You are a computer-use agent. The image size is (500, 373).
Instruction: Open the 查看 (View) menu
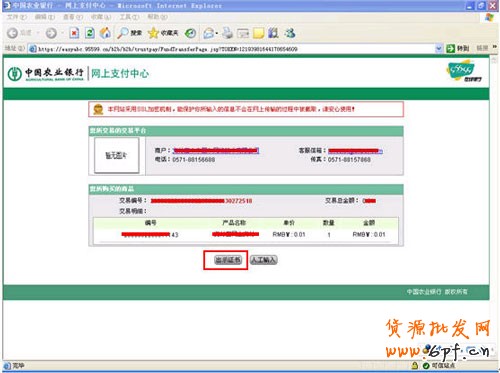(x=73, y=17)
